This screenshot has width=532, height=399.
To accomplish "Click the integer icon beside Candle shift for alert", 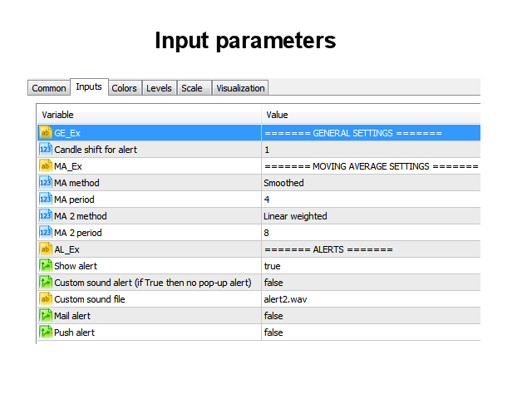I will click(x=46, y=150).
